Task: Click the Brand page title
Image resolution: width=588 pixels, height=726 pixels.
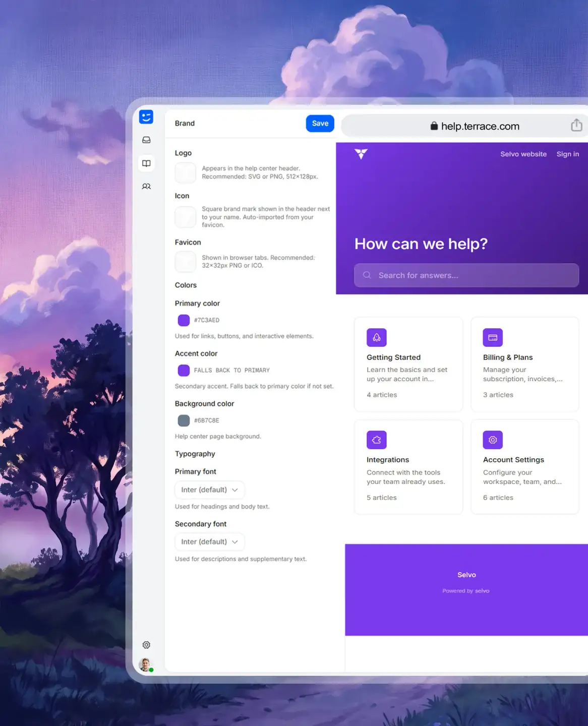Action: [x=185, y=124]
